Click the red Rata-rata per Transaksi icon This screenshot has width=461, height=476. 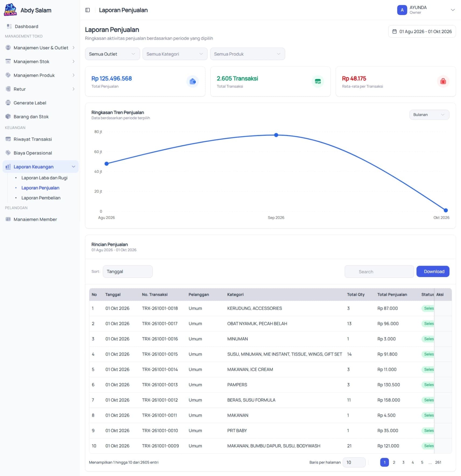[x=443, y=81]
